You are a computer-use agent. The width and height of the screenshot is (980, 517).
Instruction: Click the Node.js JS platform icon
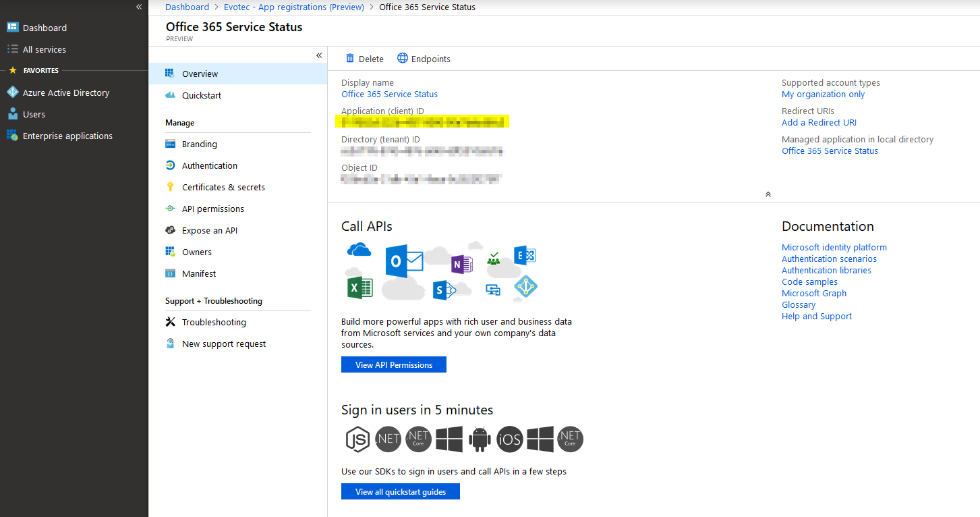point(357,439)
